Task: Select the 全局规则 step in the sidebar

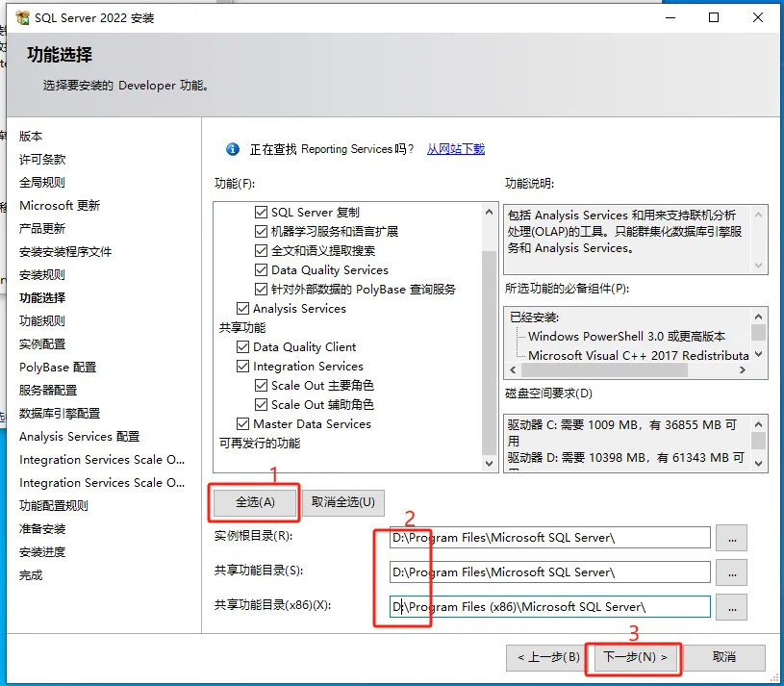Action: [x=42, y=183]
